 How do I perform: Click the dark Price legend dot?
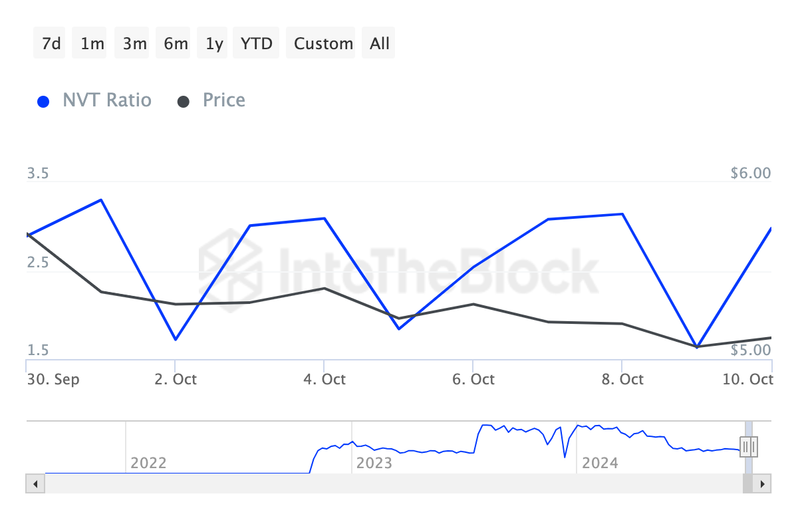pos(184,101)
